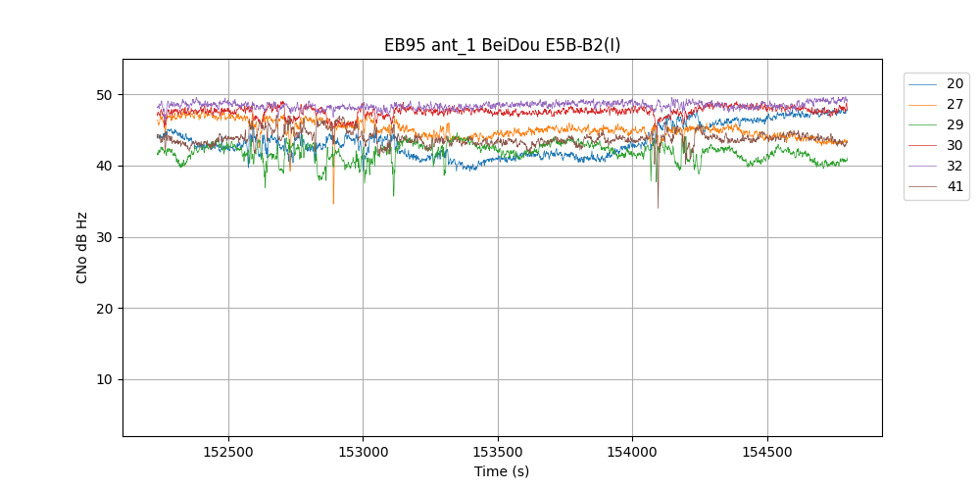Click the brown line swatch beside 41

point(923,187)
